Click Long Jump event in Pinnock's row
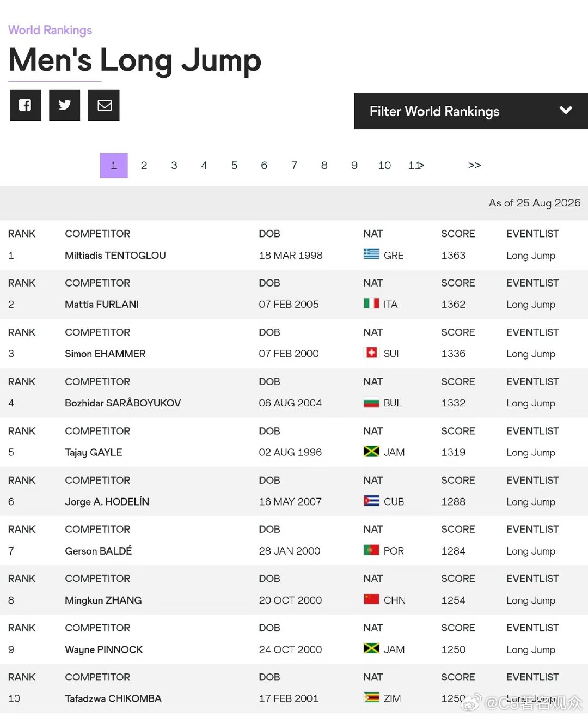The height and width of the screenshot is (717, 588). [x=531, y=649]
